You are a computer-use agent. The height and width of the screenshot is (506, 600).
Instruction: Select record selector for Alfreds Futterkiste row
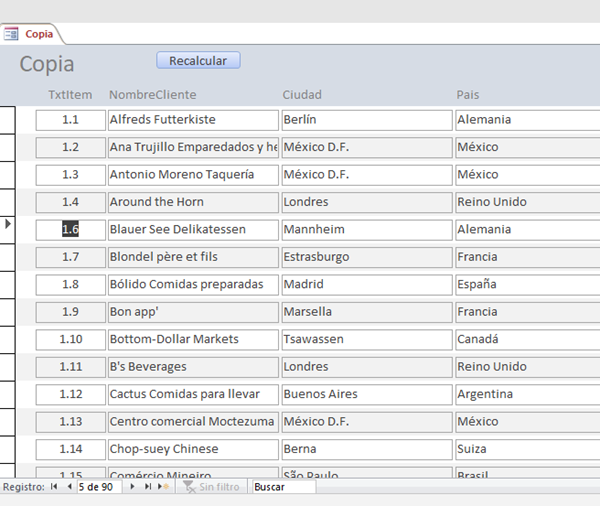click(8, 120)
